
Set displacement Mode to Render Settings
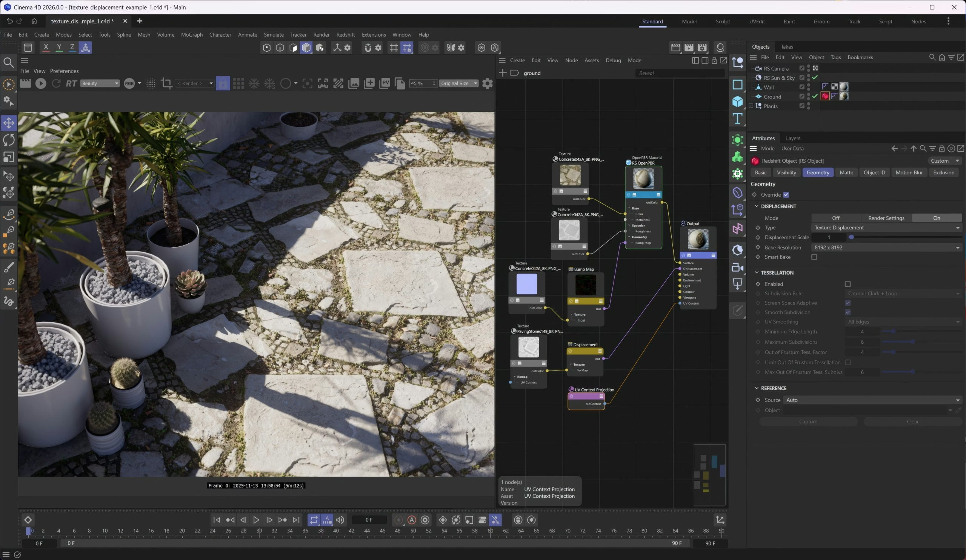tap(886, 218)
